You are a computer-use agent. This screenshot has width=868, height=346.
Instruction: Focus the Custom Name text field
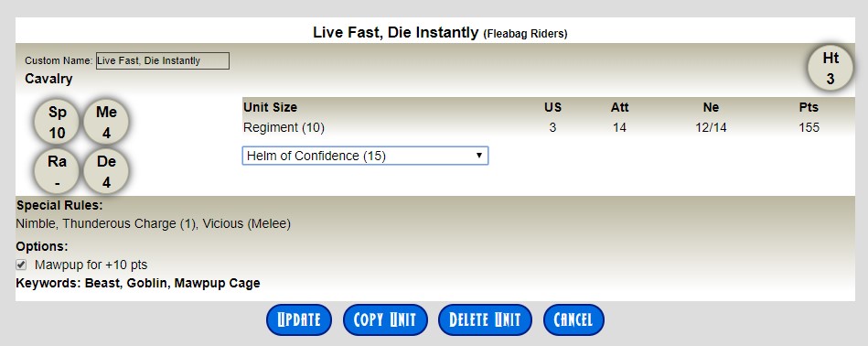(163, 61)
